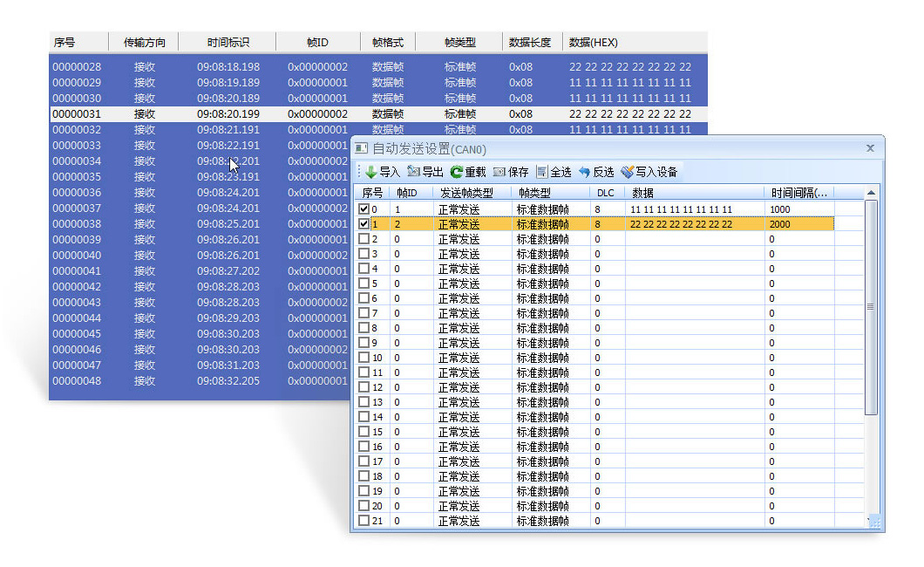
Task: Click the 数据(HEX) column header
Action: (594, 42)
